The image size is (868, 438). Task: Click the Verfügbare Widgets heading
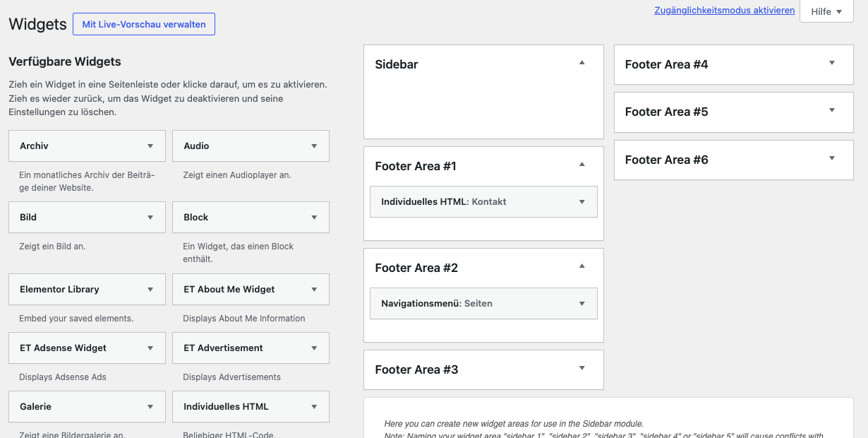pos(65,61)
